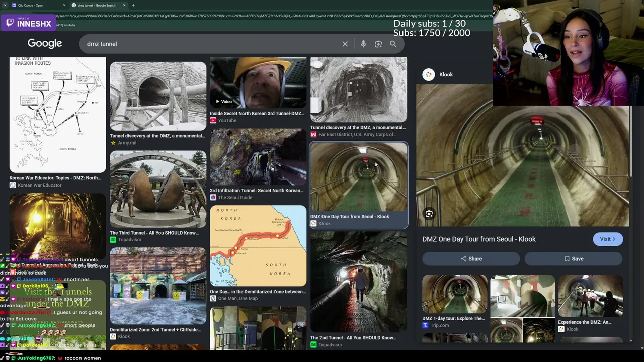Save the previewed image
Viewport: 644px width, 362px height.
[x=574, y=259]
